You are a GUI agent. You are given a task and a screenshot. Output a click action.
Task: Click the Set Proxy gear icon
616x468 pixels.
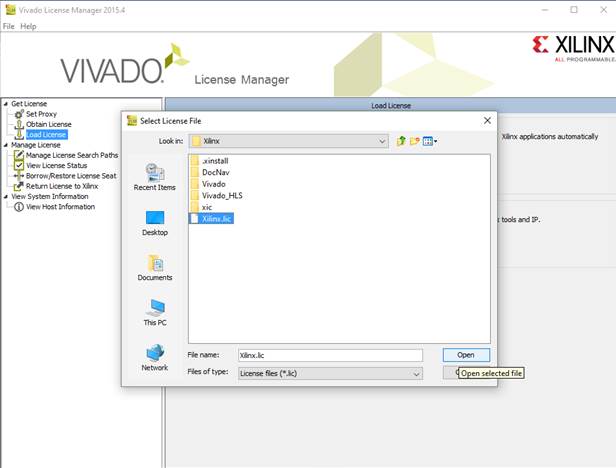click(19, 114)
